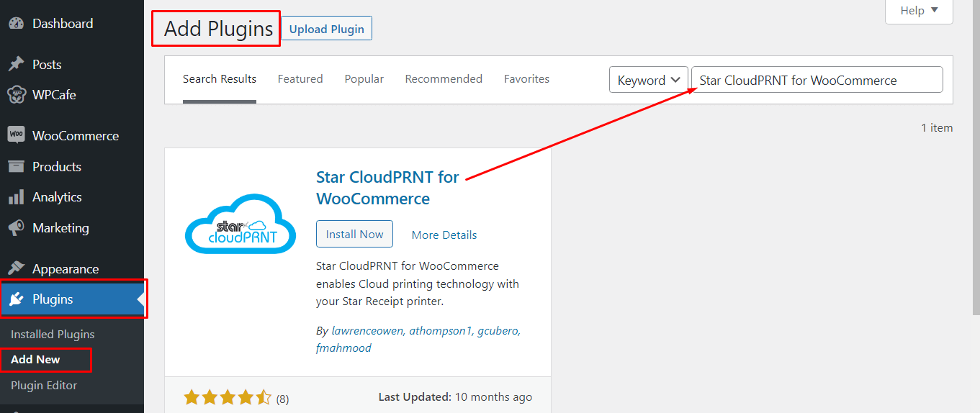Open the More Details link
This screenshot has width=980, height=413.
(x=444, y=235)
